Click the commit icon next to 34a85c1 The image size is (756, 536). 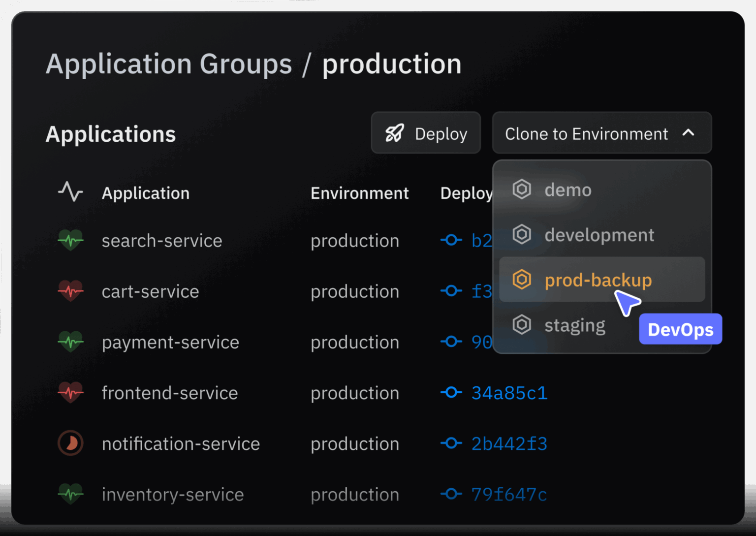point(451,393)
